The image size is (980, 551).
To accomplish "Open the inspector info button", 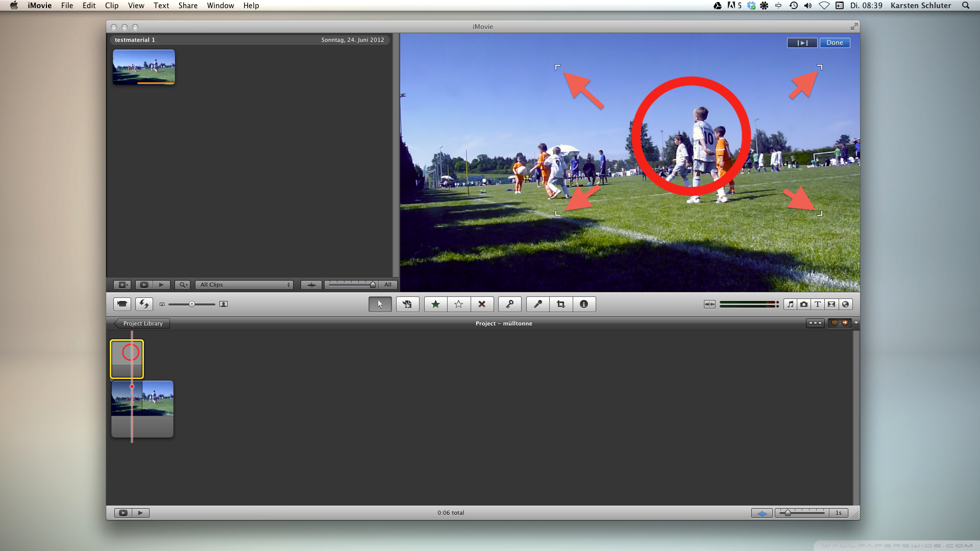I will tap(584, 304).
